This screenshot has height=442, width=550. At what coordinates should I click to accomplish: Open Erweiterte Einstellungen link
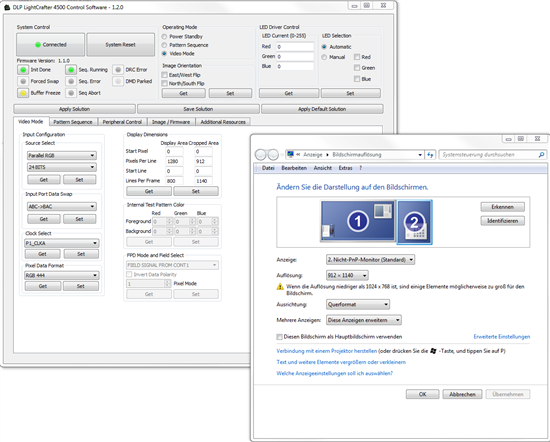coord(502,337)
